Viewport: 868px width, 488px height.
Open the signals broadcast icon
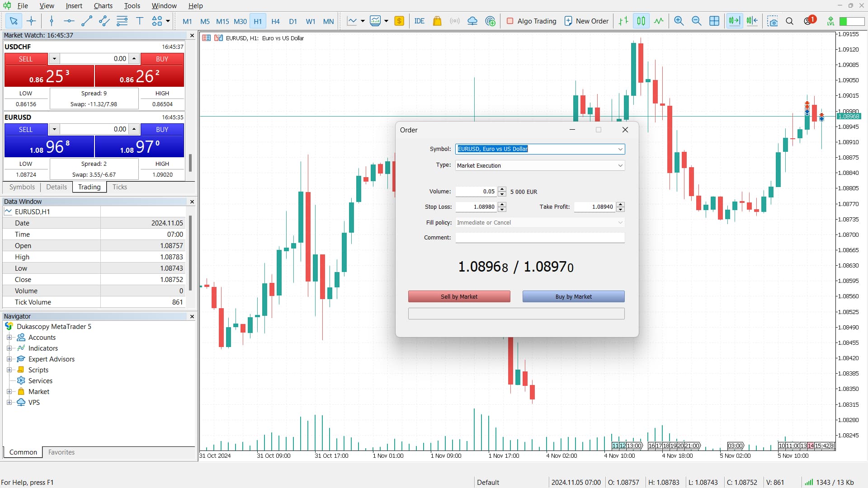(455, 21)
